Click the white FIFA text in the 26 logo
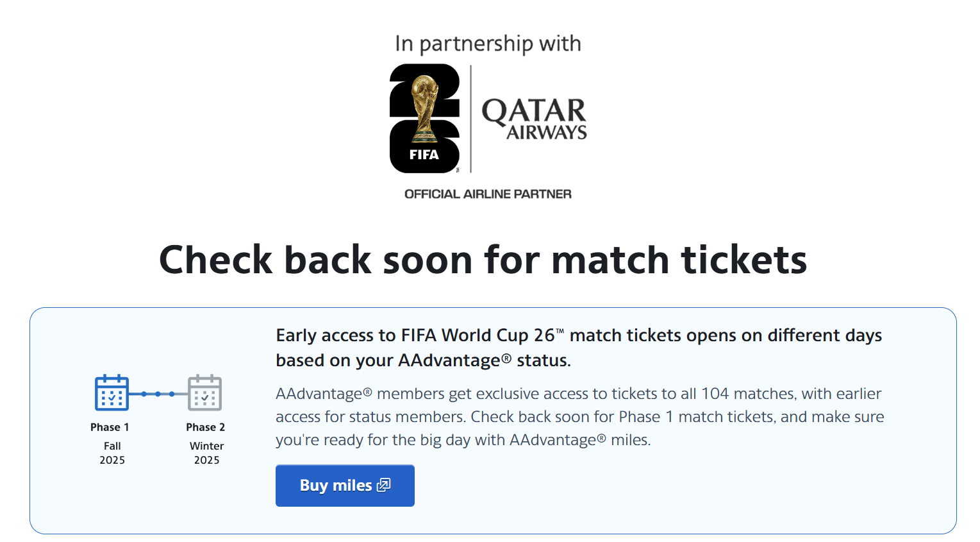Viewport: 980px width, 542px height. 424,155
